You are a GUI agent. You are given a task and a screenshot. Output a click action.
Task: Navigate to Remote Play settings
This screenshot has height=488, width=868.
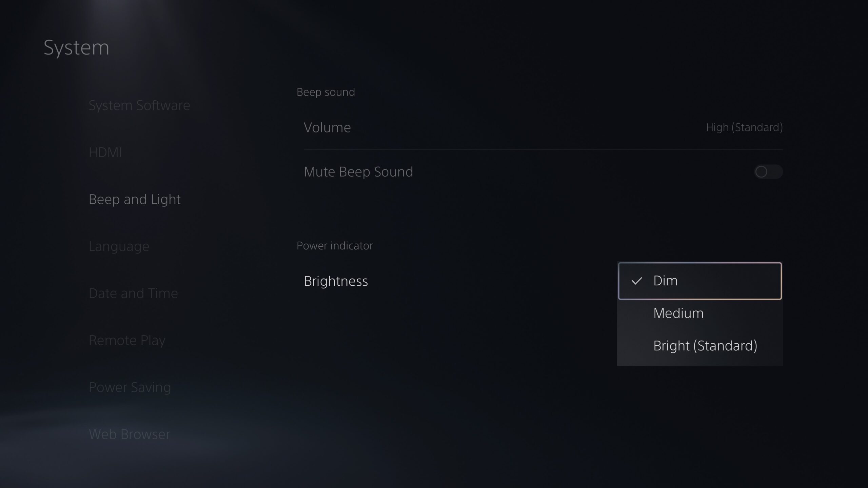pos(127,339)
